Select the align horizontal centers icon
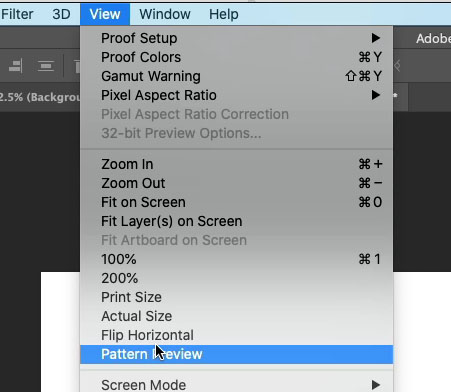 coord(46,66)
